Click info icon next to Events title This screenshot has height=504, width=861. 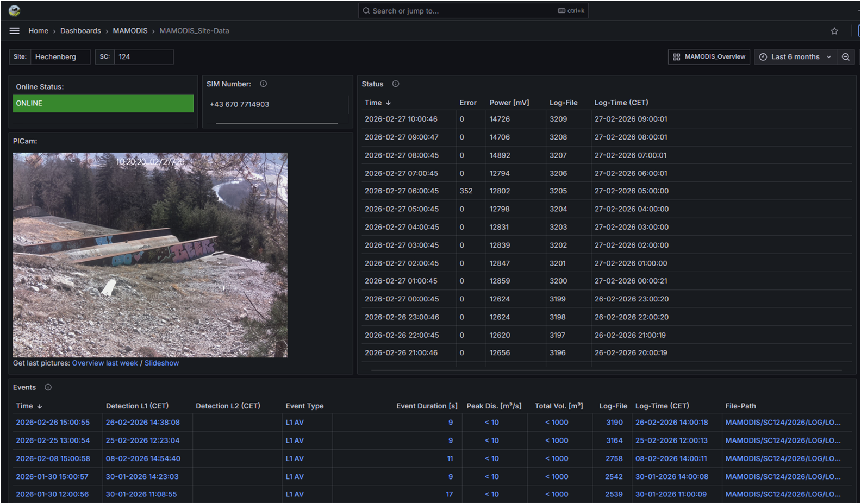[48, 387]
